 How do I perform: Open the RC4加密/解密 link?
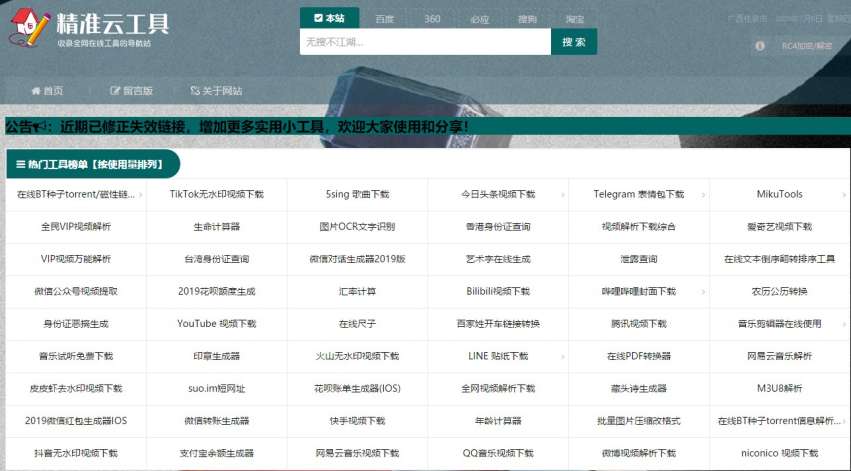coord(806,46)
